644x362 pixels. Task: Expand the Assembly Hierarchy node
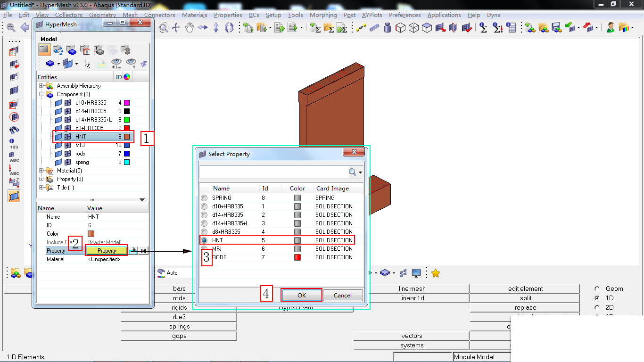pyautogui.click(x=41, y=86)
